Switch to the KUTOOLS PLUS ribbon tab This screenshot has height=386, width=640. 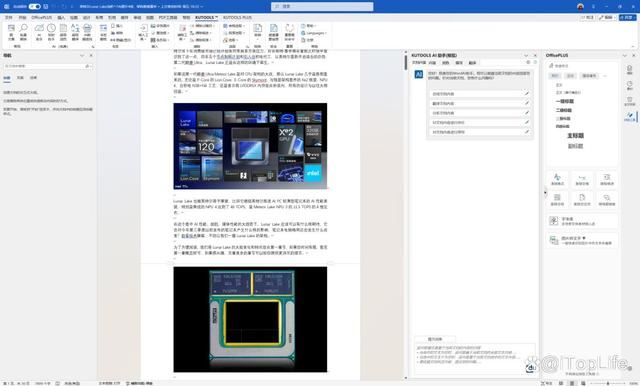(237, 18)
